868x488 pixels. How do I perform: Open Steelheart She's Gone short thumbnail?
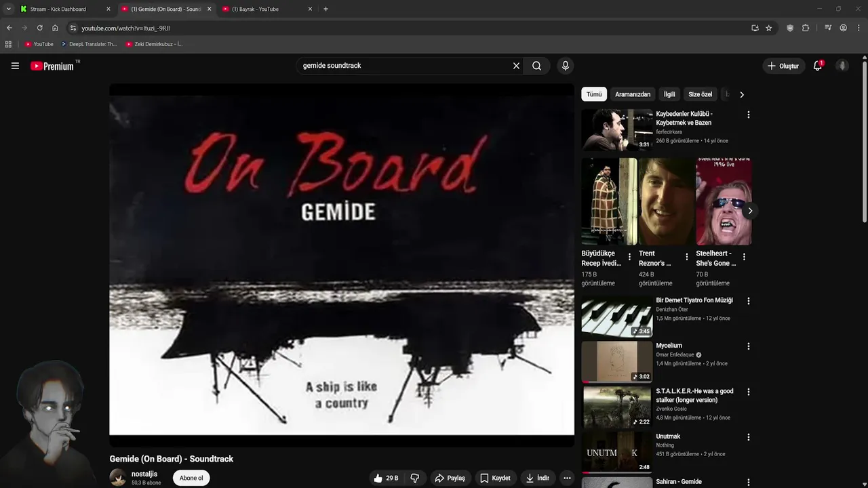pyautogui.click(x=724, y=201)
